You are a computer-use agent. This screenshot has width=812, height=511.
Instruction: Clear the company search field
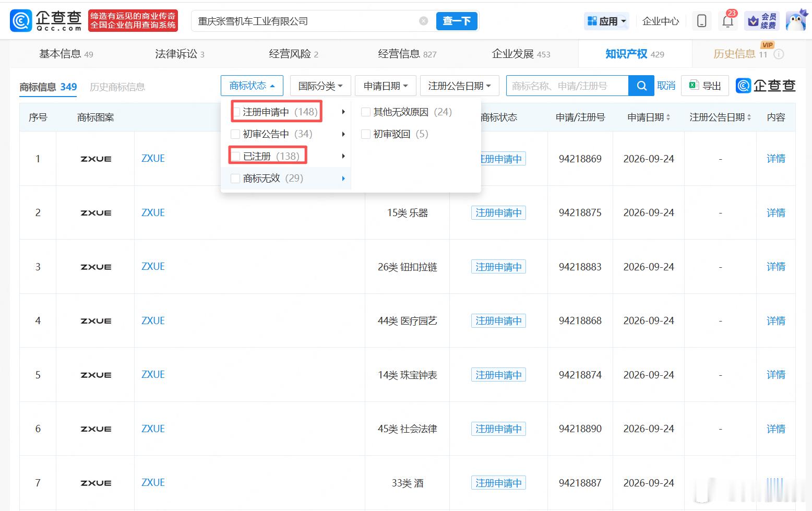coord(424,21)
